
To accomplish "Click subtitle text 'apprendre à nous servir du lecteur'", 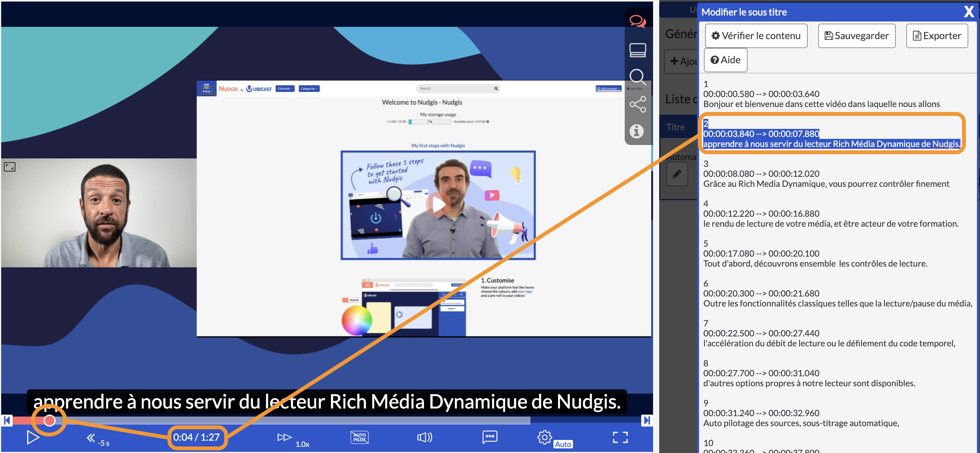I will pos(832,144).
